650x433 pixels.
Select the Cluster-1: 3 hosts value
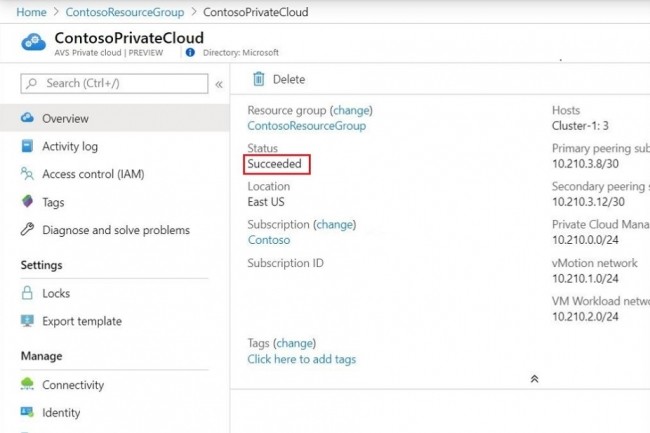coord(580,126)
